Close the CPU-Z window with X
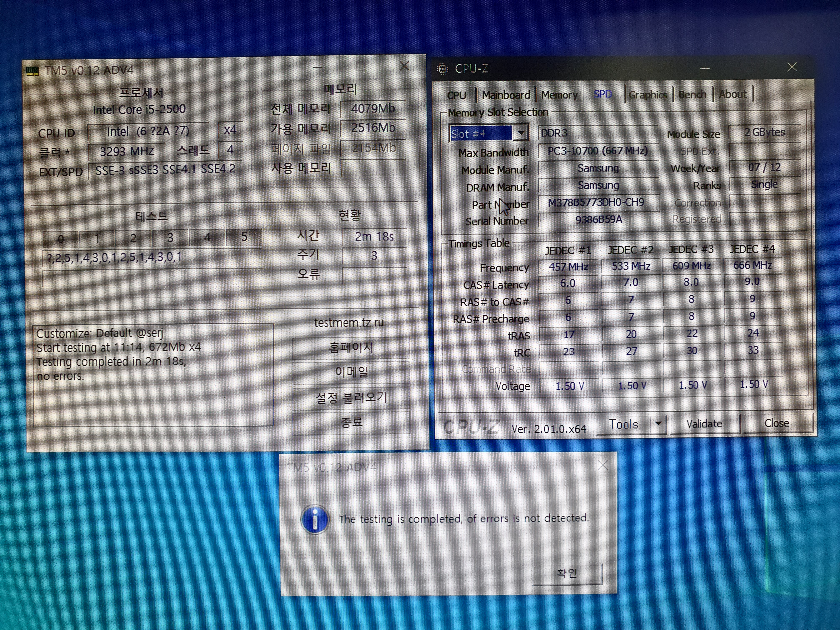This screenshot has width=840, height=630. pyautogui.click(x=792, y=67)
